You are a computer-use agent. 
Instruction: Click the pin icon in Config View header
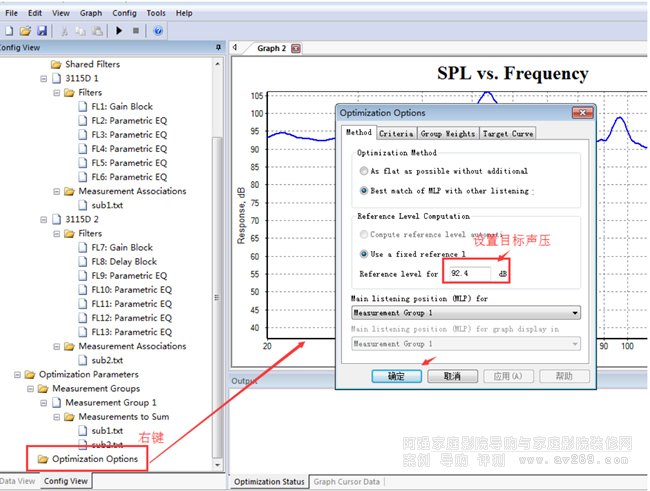coord(218,47)
